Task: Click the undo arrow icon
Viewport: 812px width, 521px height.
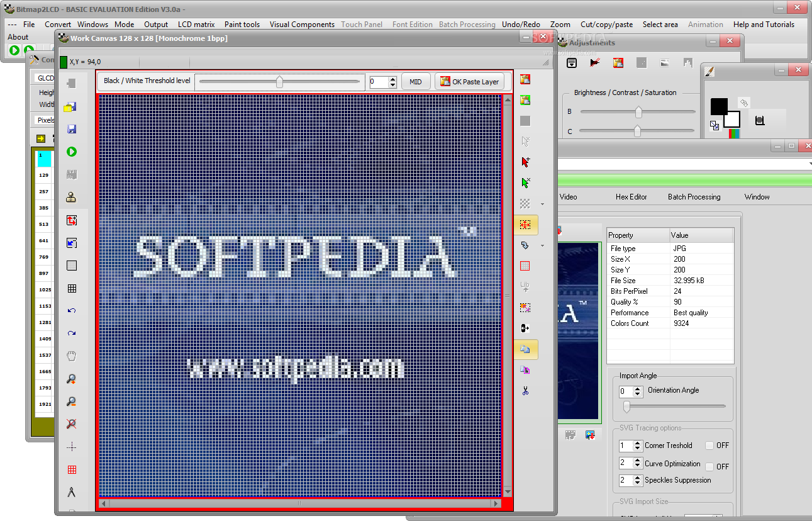Action: [72, 311]
